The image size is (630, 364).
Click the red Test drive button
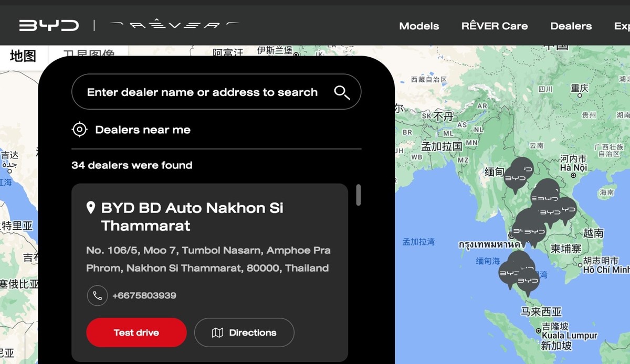click(136, 333)
